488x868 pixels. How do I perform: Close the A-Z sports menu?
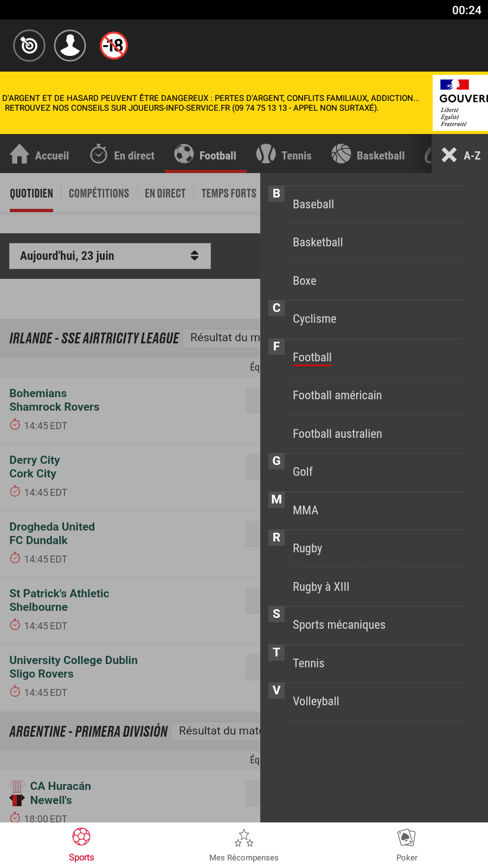450,155
